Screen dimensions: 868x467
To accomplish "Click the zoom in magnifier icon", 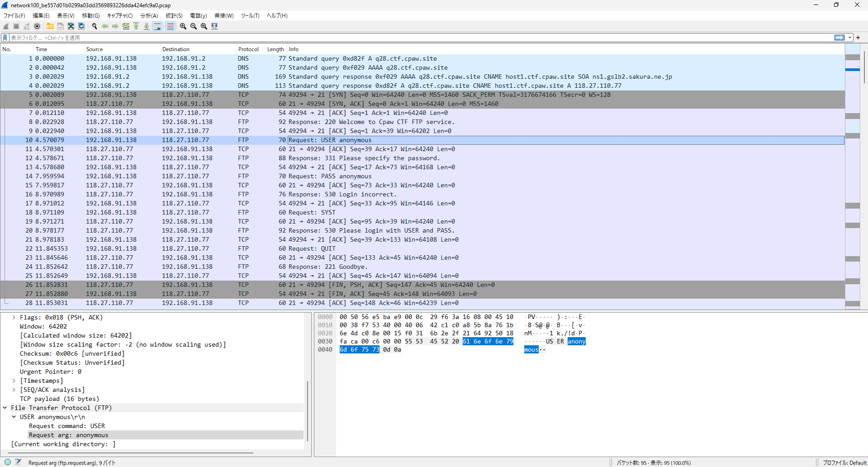I will [183, 26].
